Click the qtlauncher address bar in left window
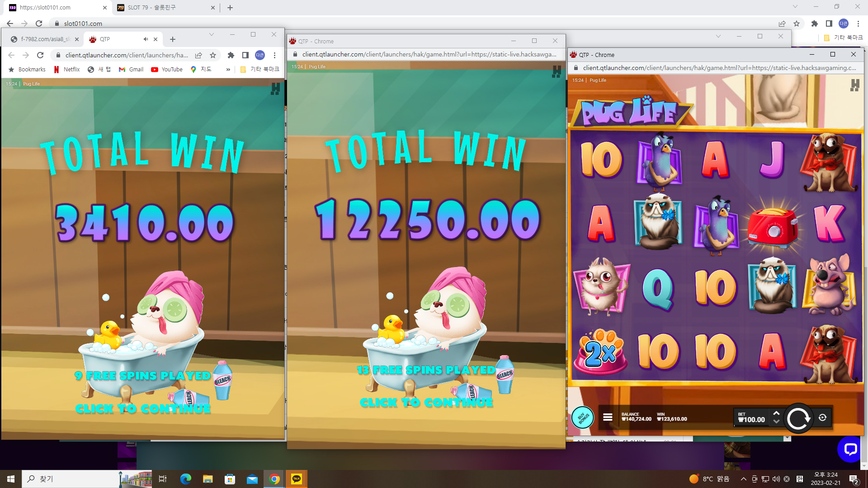This screenshot has height=488, width=868. (x=127, y=55)
